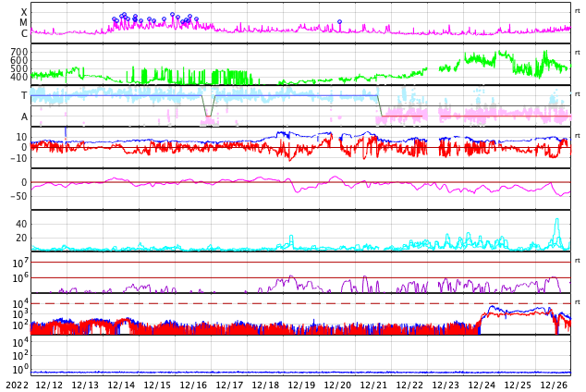This screenshot has height=392, width=586.
Task: Click the 10^0 axis label
Action: 20,370
